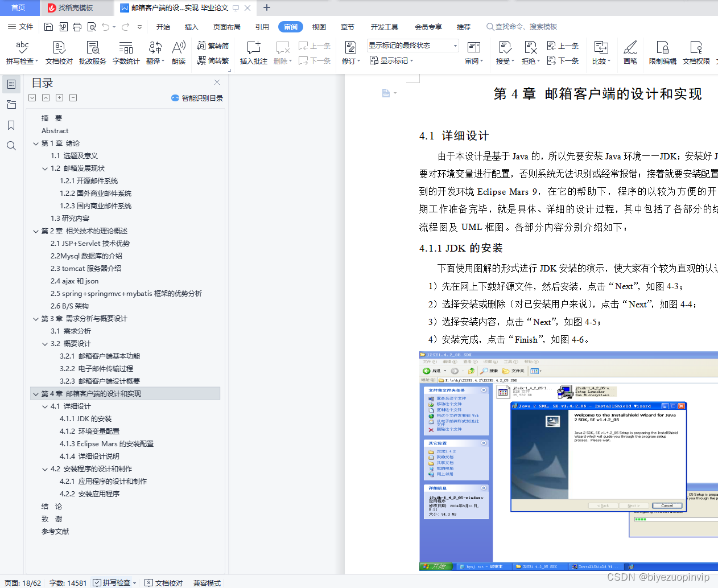
Task: Click the 智能识别目录 smart TOC button
Action: [x=197, y=98]
